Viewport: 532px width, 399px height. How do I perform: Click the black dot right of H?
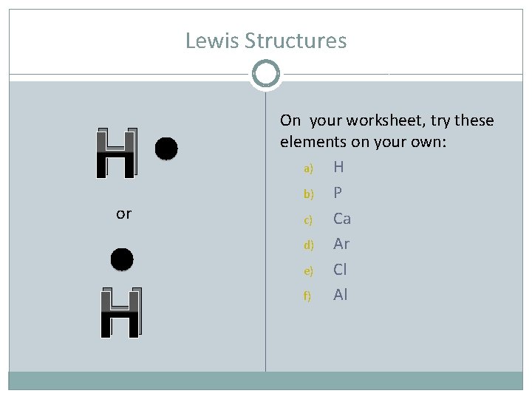166,149
